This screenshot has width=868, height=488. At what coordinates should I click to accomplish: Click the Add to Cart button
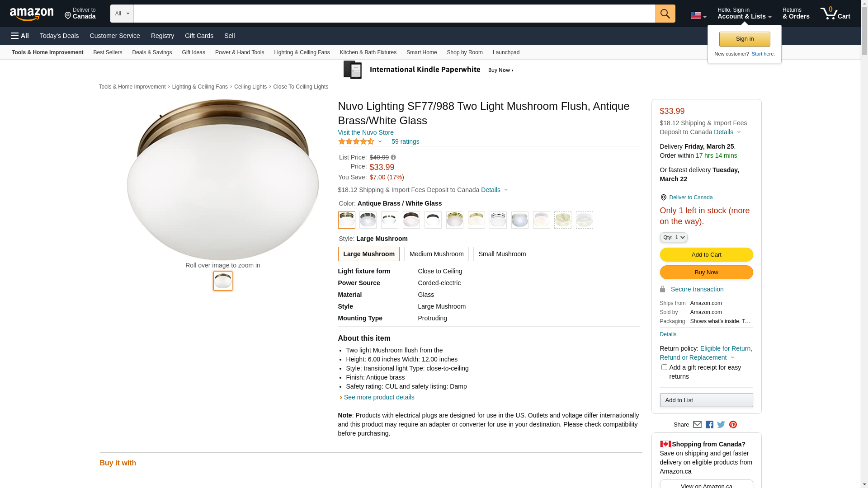point(706,255)
